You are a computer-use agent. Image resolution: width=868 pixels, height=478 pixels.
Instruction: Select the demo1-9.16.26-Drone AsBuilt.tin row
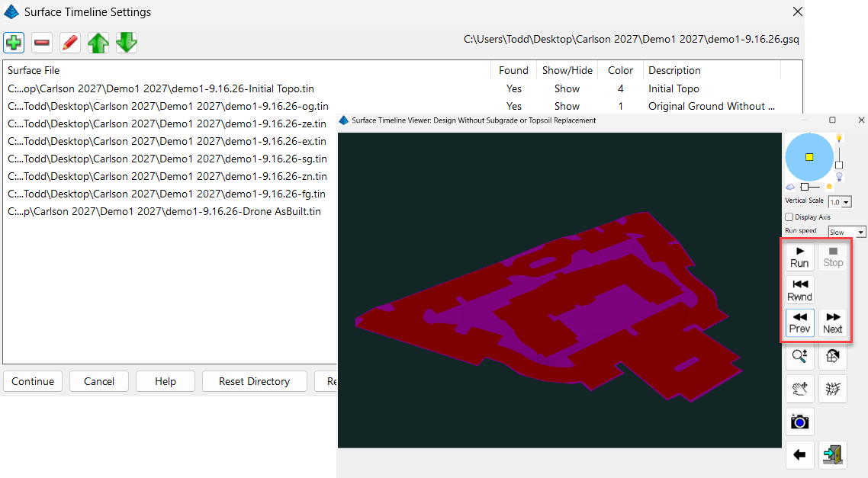pos(165,211)
